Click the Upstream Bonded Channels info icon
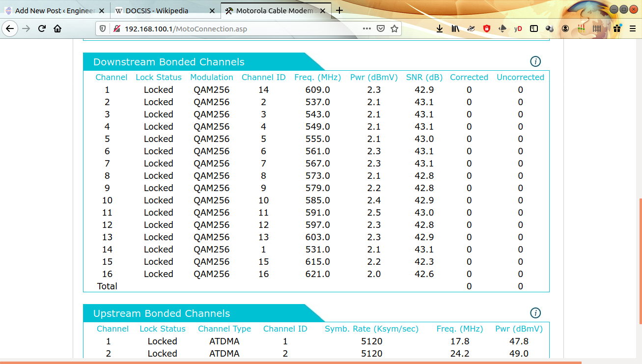The width and height of the screenshot is (642, 364). click(535, 313)
